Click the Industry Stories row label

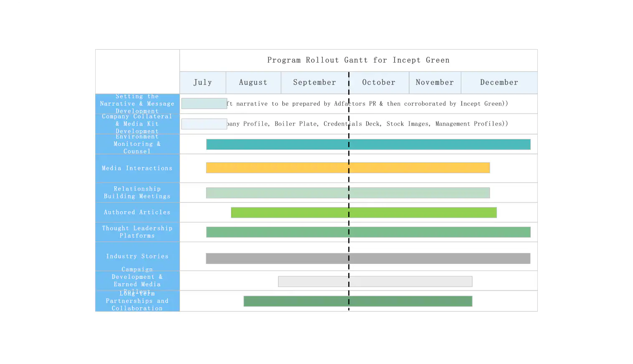[137, 256]
